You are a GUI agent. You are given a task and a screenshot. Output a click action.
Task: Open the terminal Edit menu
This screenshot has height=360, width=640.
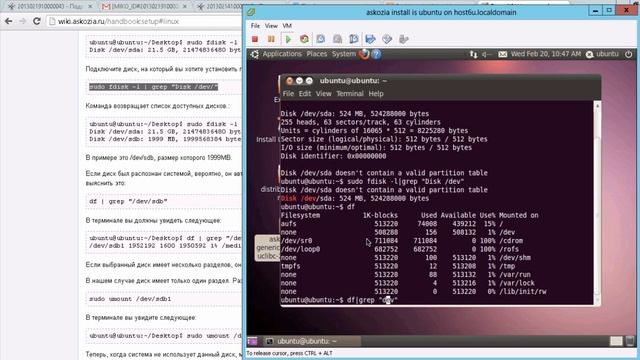(x=304, y=93)
